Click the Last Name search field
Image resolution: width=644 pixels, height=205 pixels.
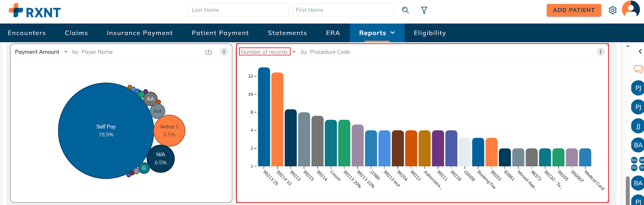click(x=238, y=10)
